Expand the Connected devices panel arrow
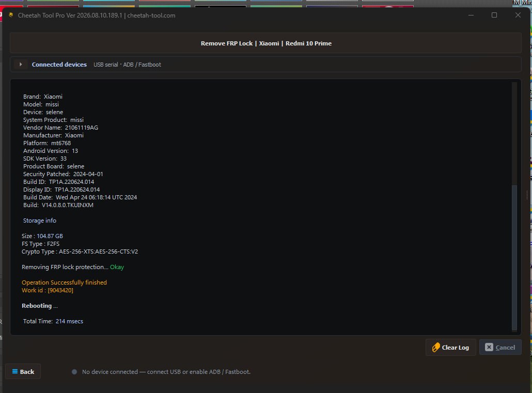This screenshot has width=532, height=393. tap(21, 65)
